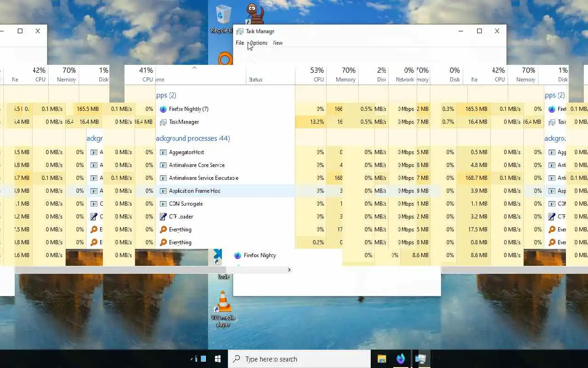Select the CTF Loader process name
588x368 pixels.
click(181, 217)
